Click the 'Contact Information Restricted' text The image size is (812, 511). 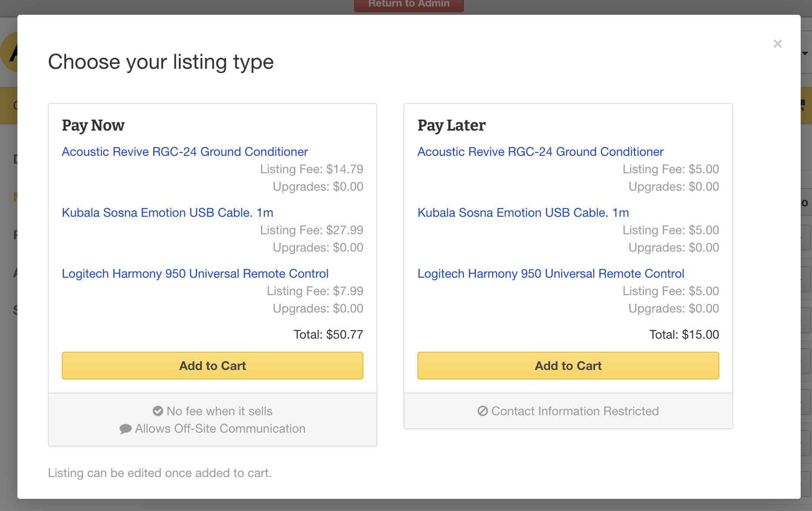(575, 411)
